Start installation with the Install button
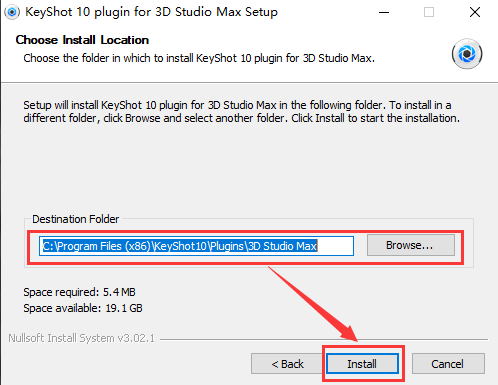 (362, 364)
